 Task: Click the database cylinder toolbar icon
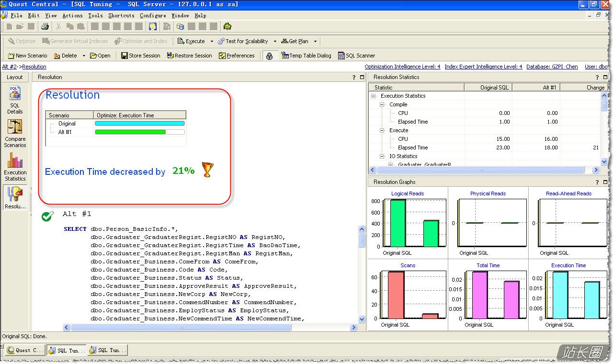point(180,27)
